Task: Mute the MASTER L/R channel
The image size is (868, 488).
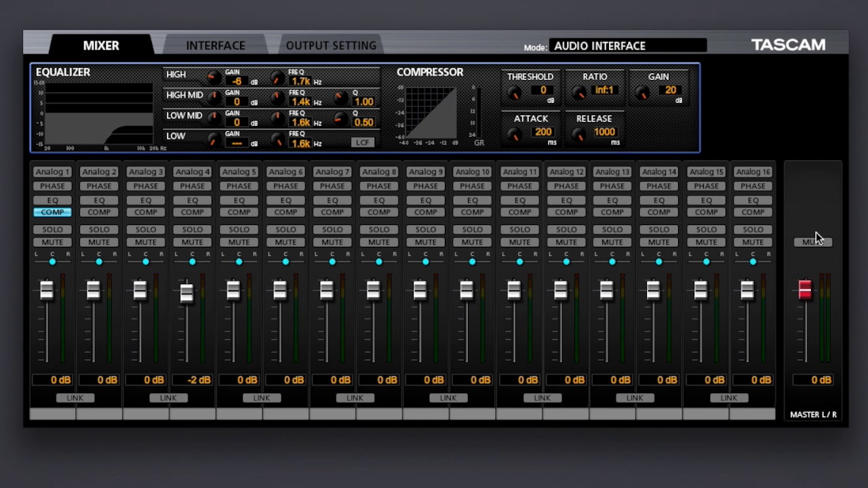Action: (812, 242)
